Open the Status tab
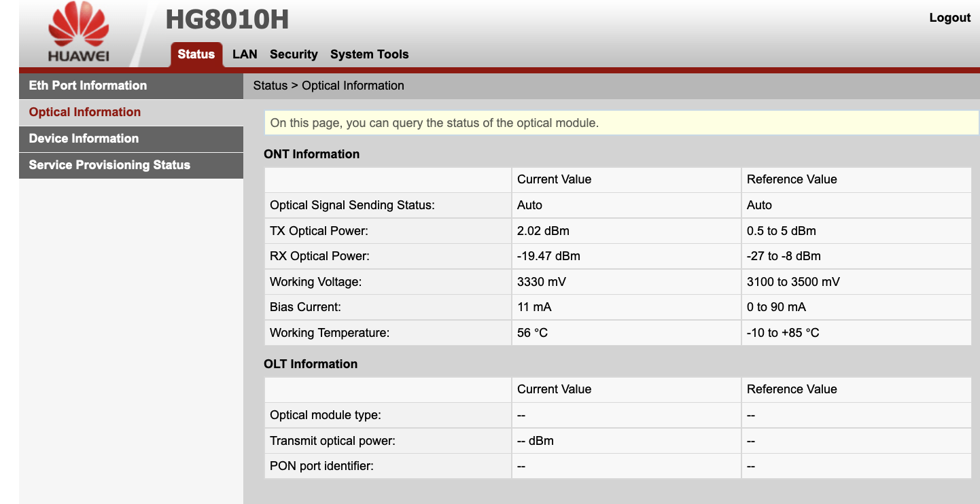Screen dimensions: 980x504 point(196,54)
